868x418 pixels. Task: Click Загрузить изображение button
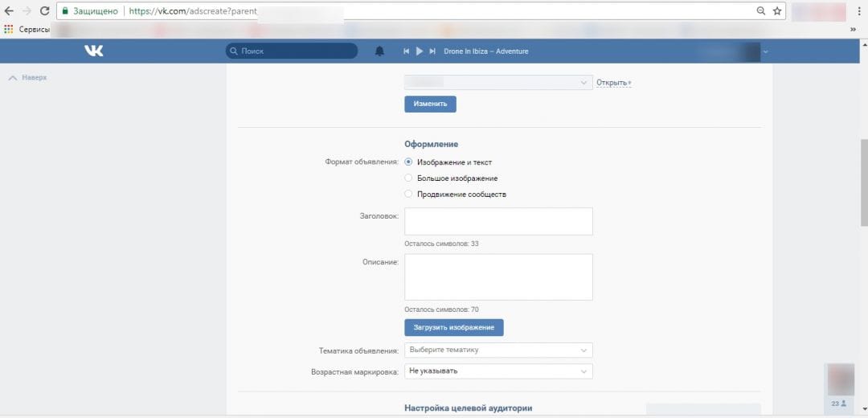click(x=454, y=327)
